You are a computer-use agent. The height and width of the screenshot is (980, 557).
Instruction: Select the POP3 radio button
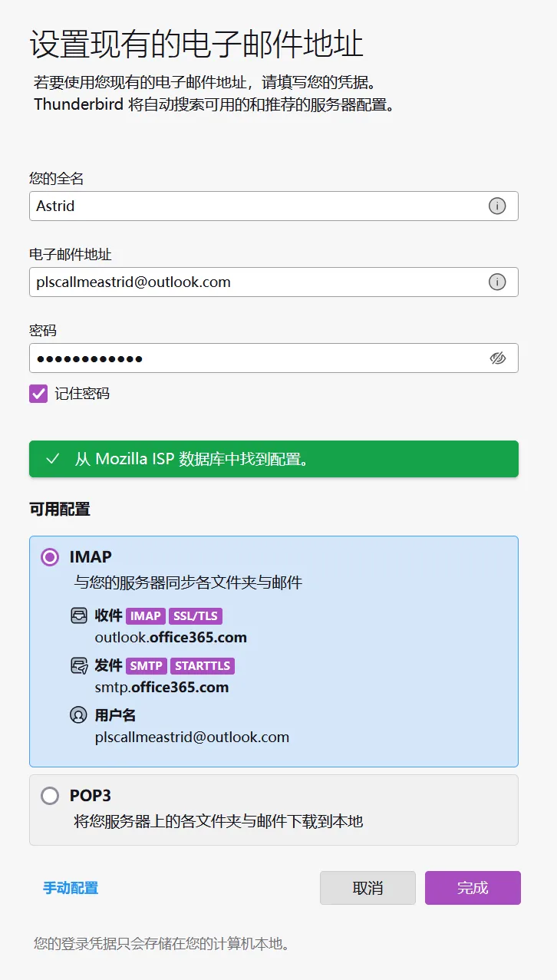[50, 795]
